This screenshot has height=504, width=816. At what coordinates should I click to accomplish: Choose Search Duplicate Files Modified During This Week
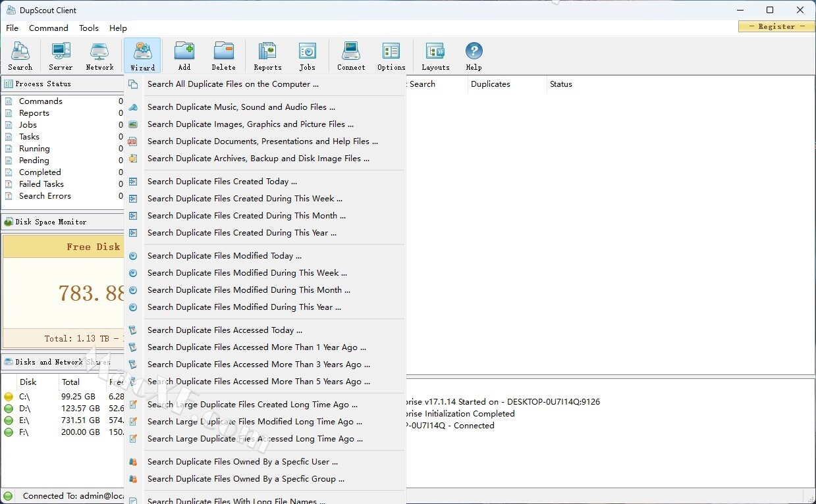point(265,273)
